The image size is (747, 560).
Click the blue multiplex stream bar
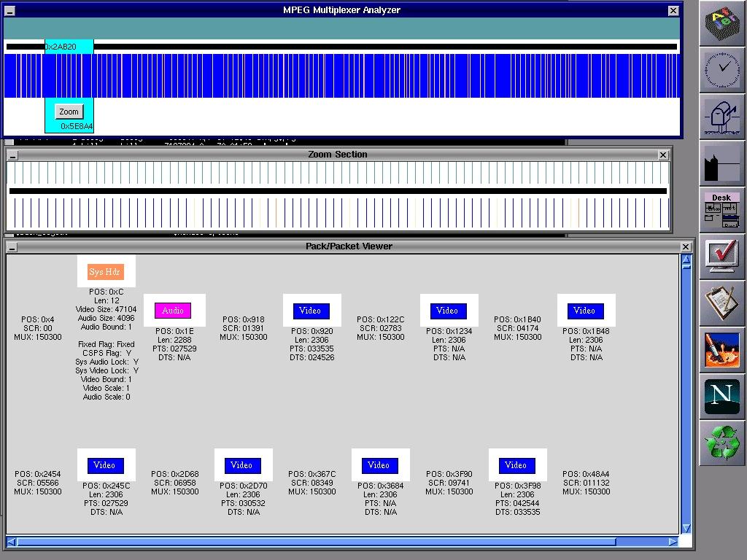365,75
